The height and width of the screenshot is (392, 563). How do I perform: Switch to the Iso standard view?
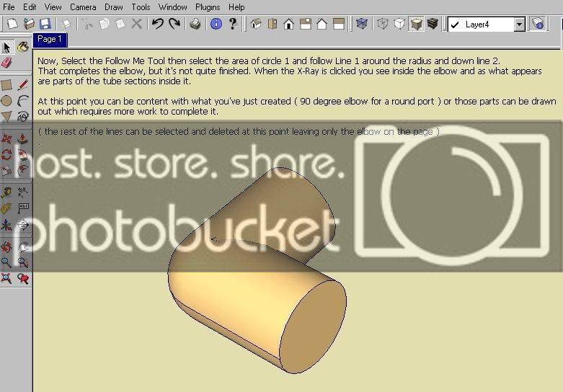tap(256, 24)
